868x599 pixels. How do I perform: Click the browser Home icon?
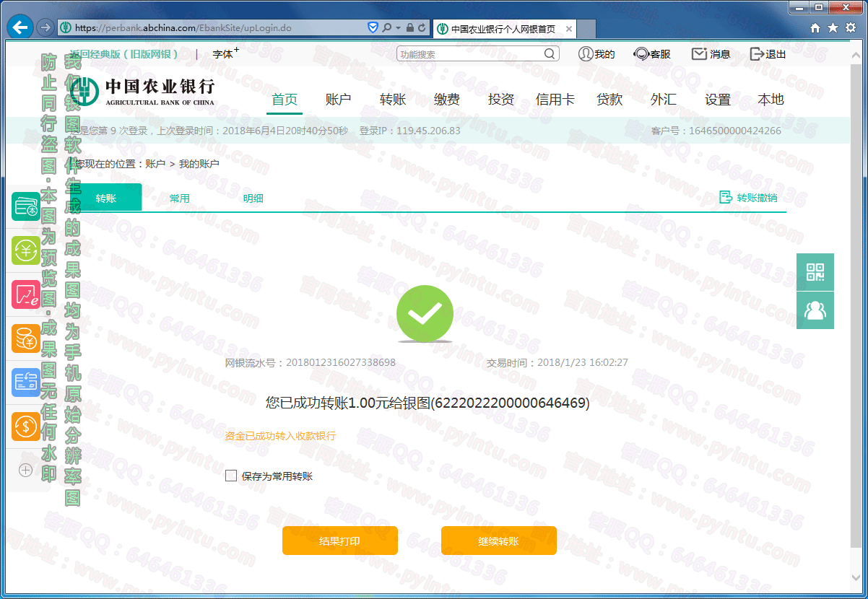tap(815, 28)
